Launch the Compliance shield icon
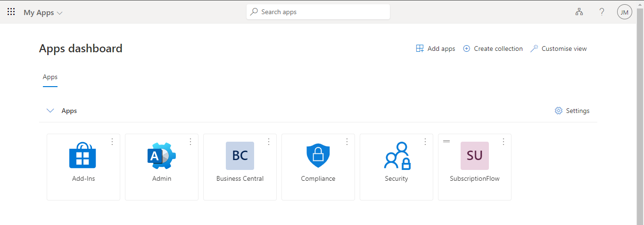Screen dimensions: 644x225 pos(318,156)
